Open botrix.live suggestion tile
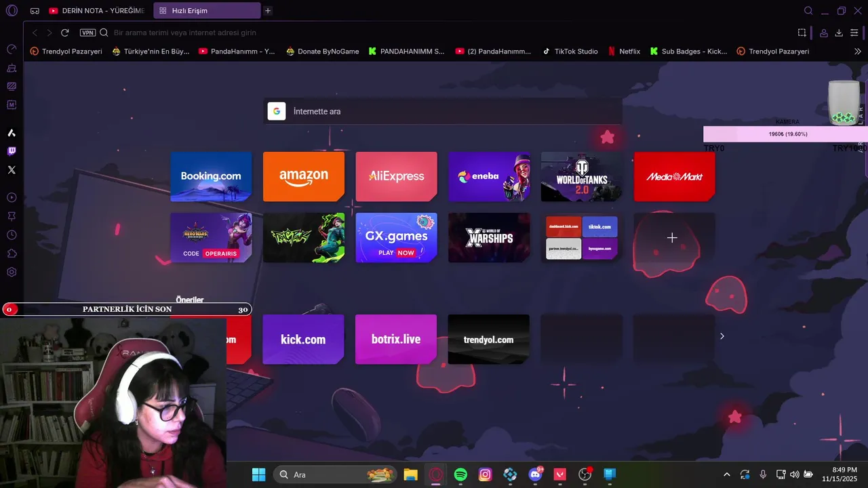The width and height of the screenshot is (868, 488). coord(396,339)
